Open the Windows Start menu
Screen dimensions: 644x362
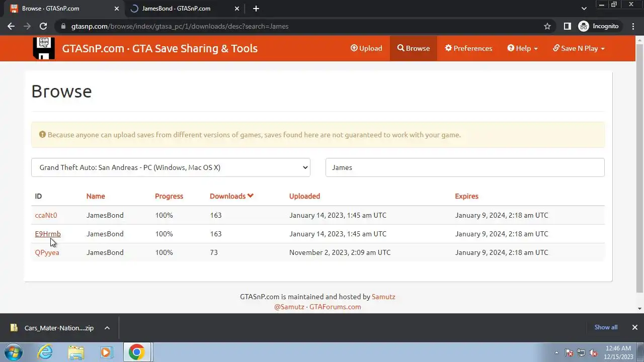[13, 352]
